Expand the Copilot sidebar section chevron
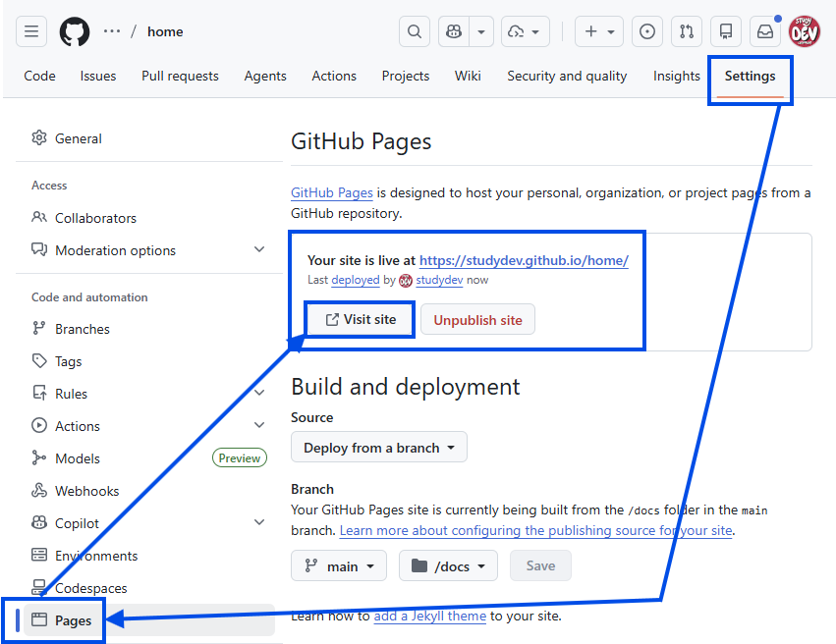The height and width of the screenshot is (644, 836). (259, 522)
